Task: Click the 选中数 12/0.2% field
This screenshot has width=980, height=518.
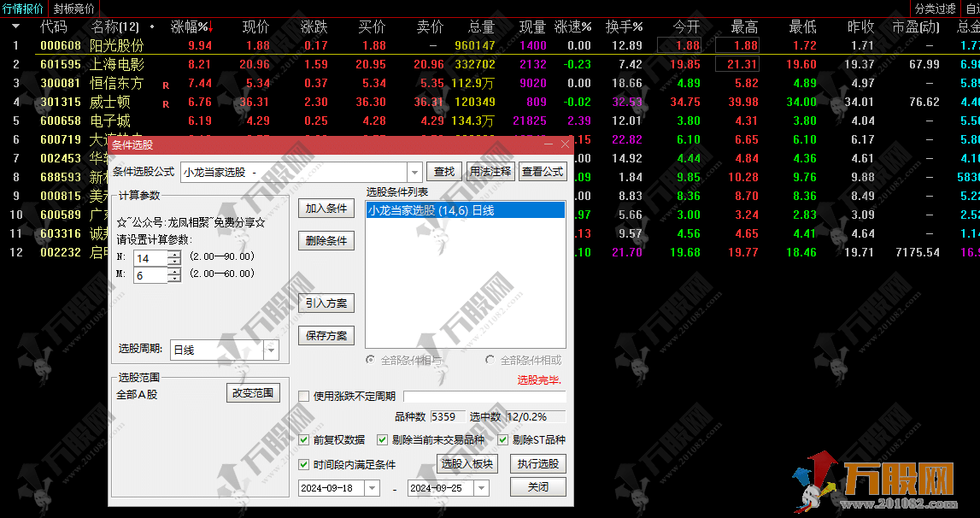Action: (x=535, y=416)
